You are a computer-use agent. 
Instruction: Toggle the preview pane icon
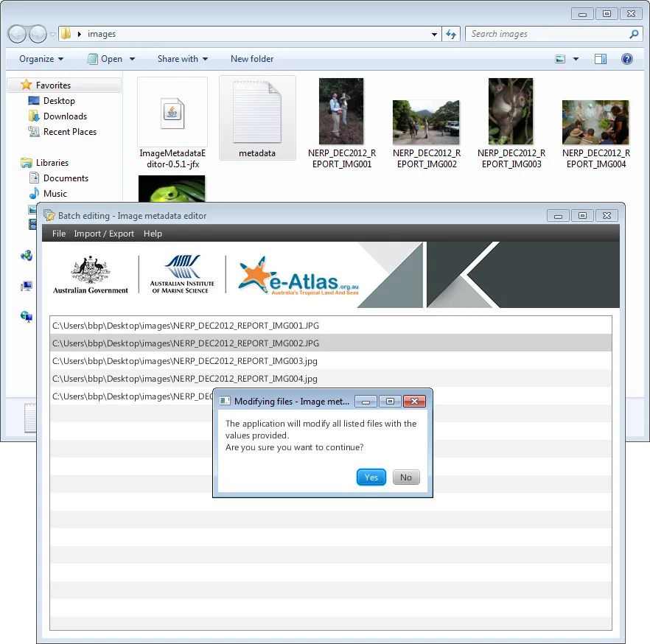600,59
